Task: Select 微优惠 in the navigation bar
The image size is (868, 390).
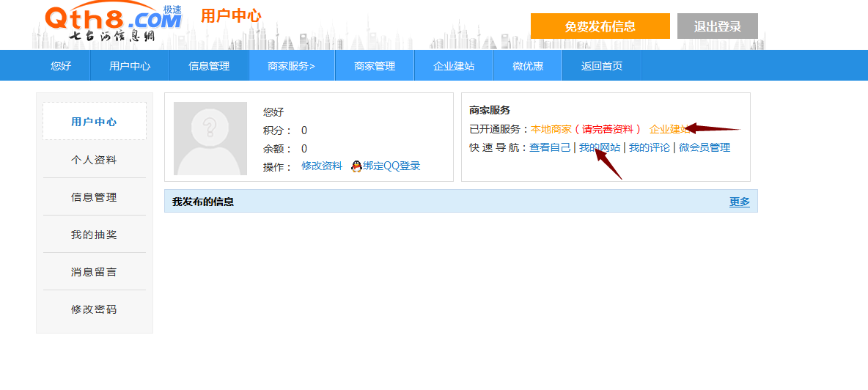Action: click(528, 66)
